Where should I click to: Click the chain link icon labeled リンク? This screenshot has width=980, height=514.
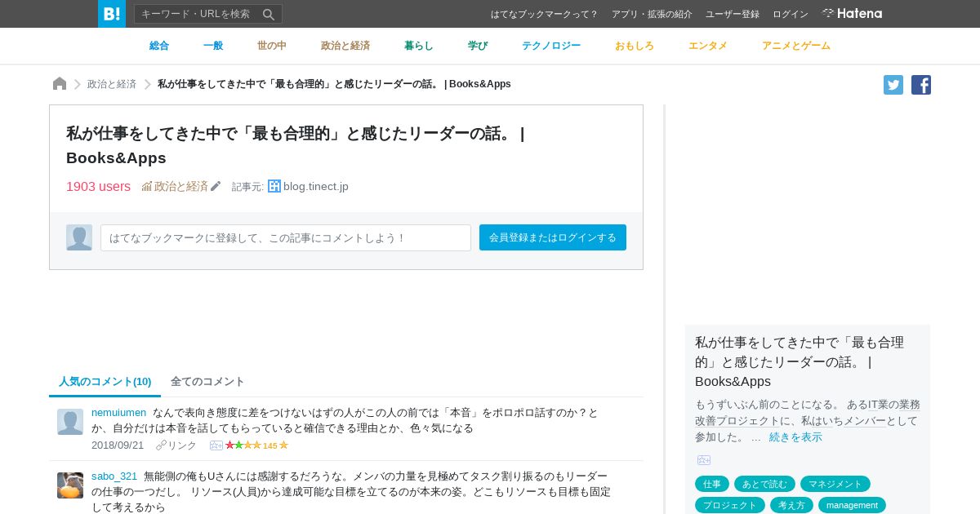[x=161, y=445]
